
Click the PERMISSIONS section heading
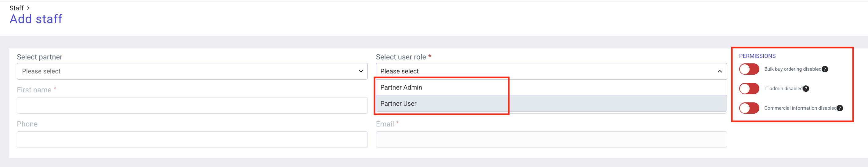(x=757, y=56)
